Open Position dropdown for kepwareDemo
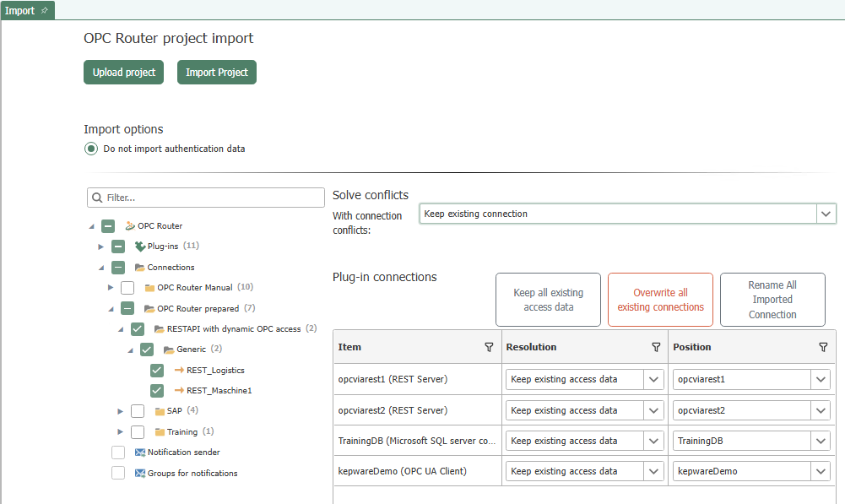 click(x=821, y=471)
